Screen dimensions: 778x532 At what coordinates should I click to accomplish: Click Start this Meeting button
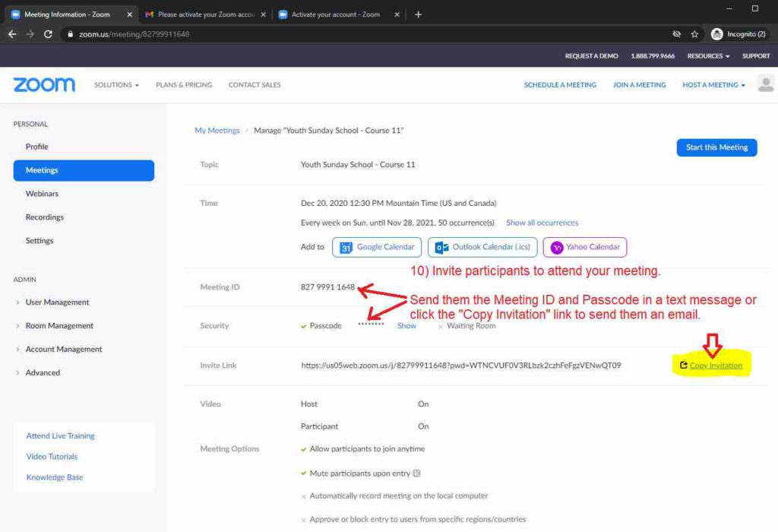[716, 147]
